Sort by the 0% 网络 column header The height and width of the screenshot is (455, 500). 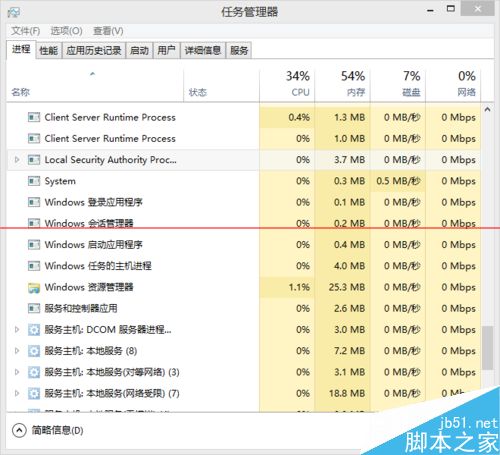tap(453, 85)
